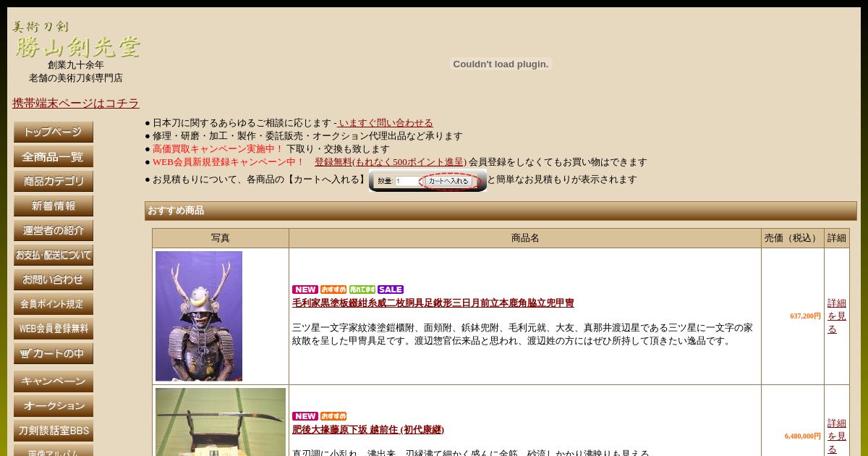Click the armor description paragraph
The height and width of the screenshot is (456, 868).
coord(522,334)
